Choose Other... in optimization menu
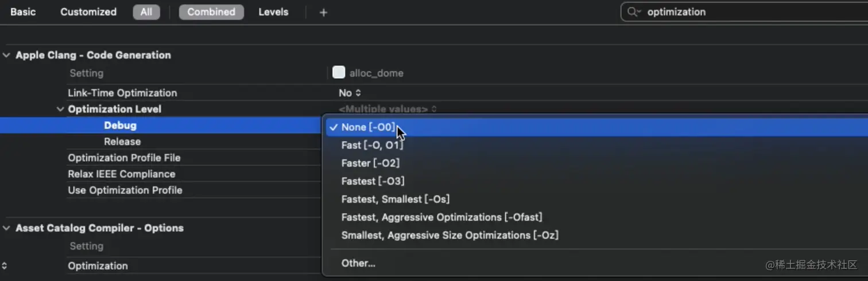Viewport: 868px width, 281px height. pyautogui.click(x=358, y=263)
